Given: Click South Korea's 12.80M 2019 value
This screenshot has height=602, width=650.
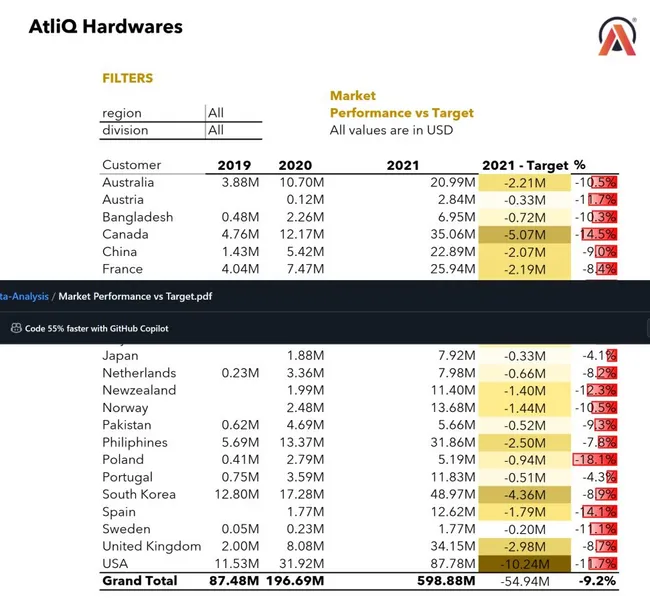Looking at the screenshot, I should point(237,494).
